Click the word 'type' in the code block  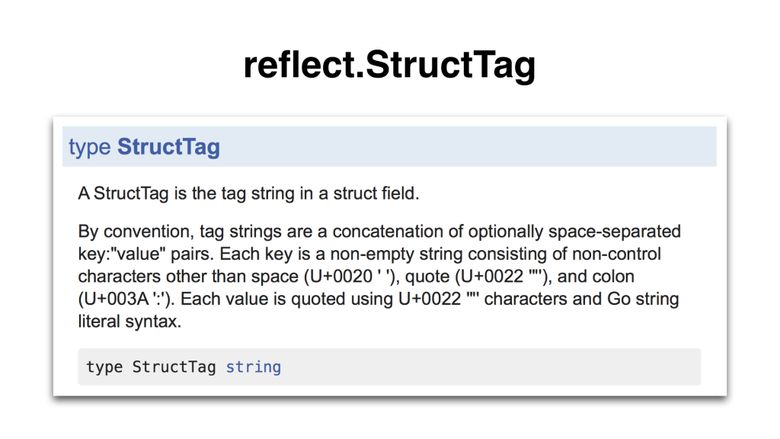point(104,367)
